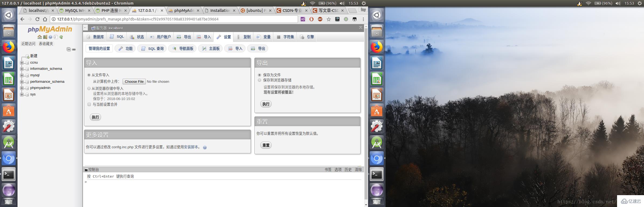The image size is (644, 207).
Task: Reload navigation panel with green refresh icon
Action: (x=61, y=37)
